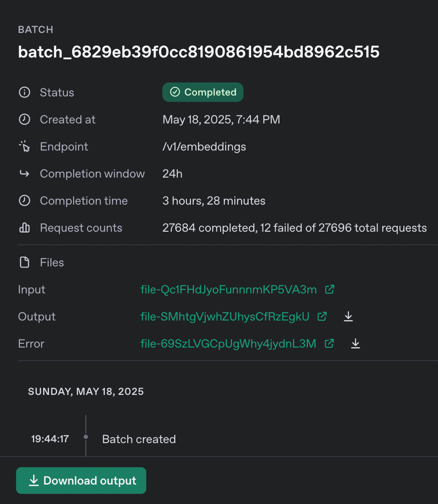The height and width of the screenshot is (504, 438).
Task: Open the Input file external link icon
Action: click(329, 289)
